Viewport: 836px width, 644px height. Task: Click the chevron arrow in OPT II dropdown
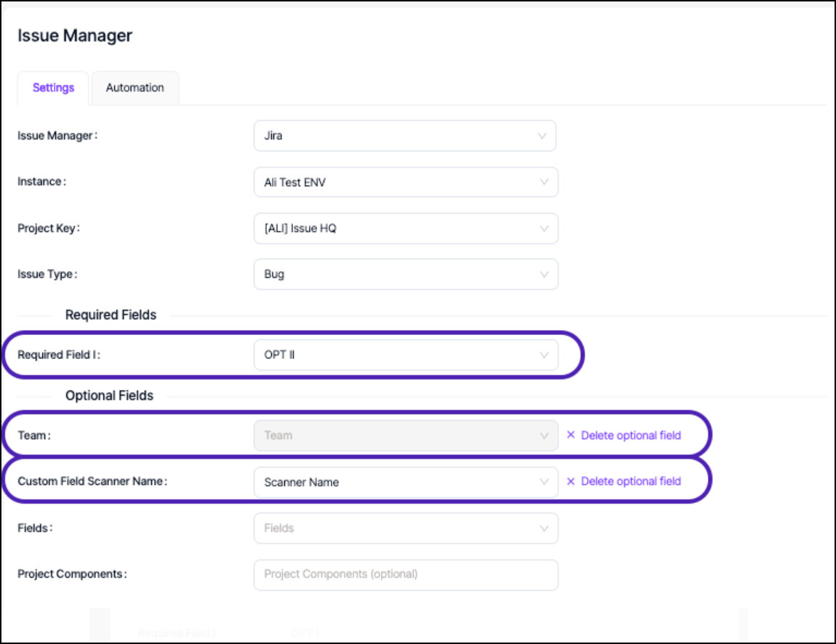[x=543, y=355]
